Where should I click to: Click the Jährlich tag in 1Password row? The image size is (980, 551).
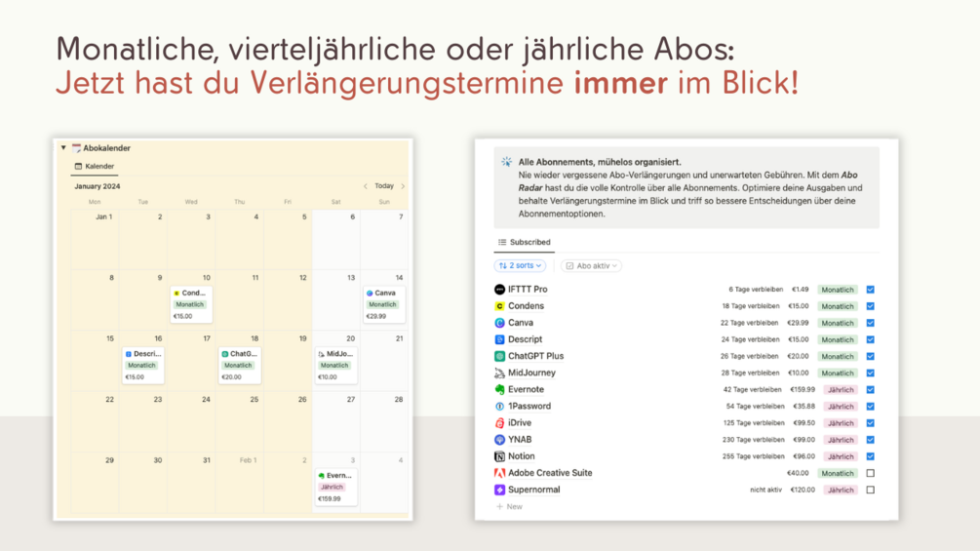(x=841, y=407)
